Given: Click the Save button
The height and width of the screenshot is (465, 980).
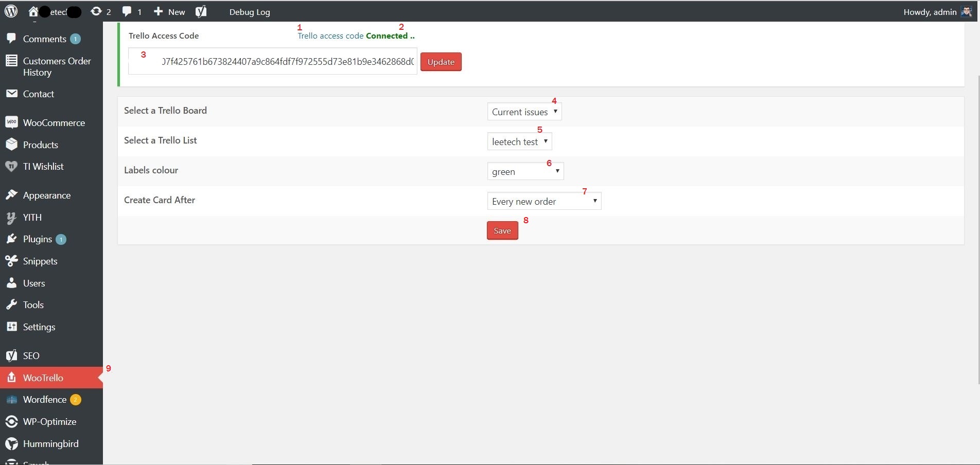Looking at the screenshot, I should [502, 230].
